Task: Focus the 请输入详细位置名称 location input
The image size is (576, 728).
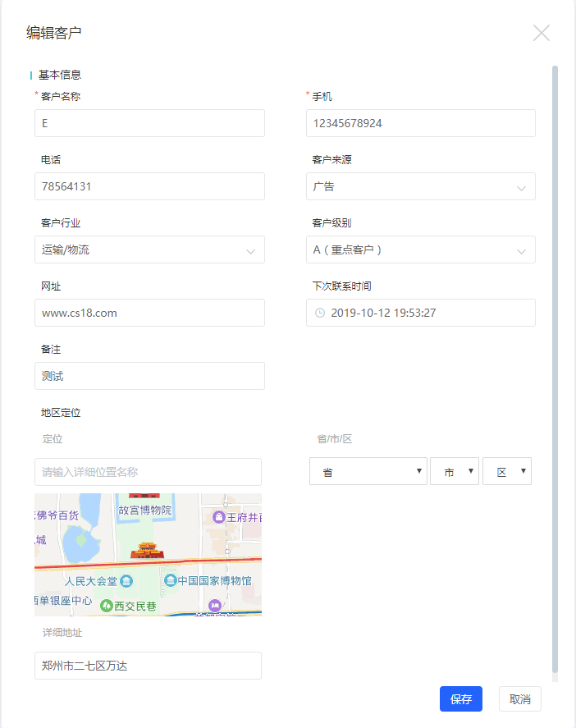Action: click(148, 472)
